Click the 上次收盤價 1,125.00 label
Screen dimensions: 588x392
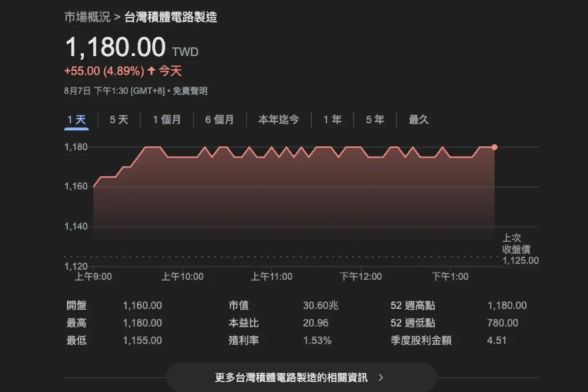click(x=520, y=249)
